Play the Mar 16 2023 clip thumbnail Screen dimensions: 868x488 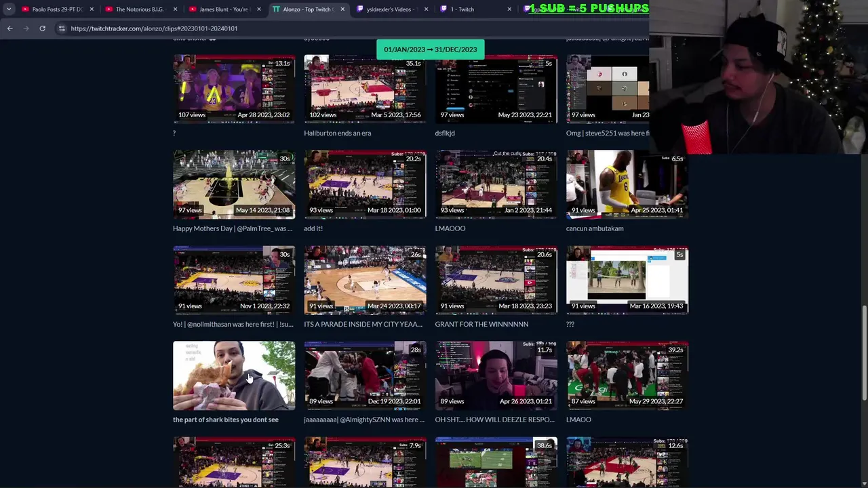click(x=627, y=280)
